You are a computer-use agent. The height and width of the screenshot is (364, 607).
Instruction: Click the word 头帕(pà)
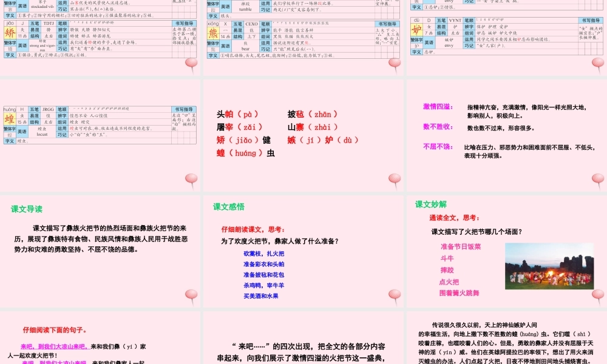pyautogui.click(x=237, y=114)
